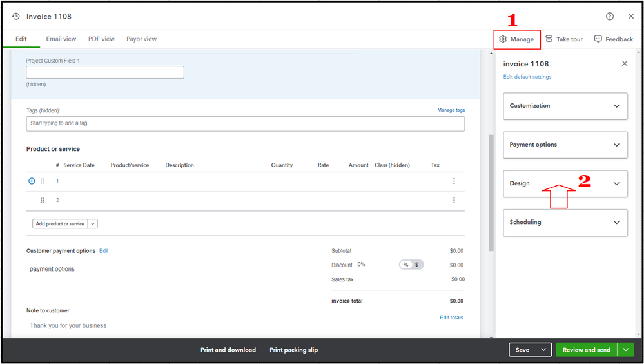The width and height of the screenshot is (644, 364).
Task: Click the Feedback speech bubble icon
Action: [598, 39]
